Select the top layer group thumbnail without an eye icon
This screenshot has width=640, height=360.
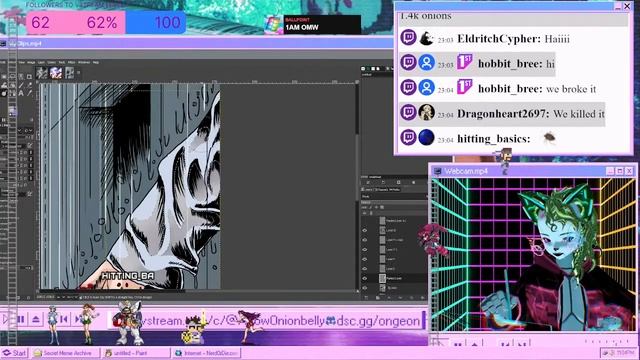click(382, 221)
